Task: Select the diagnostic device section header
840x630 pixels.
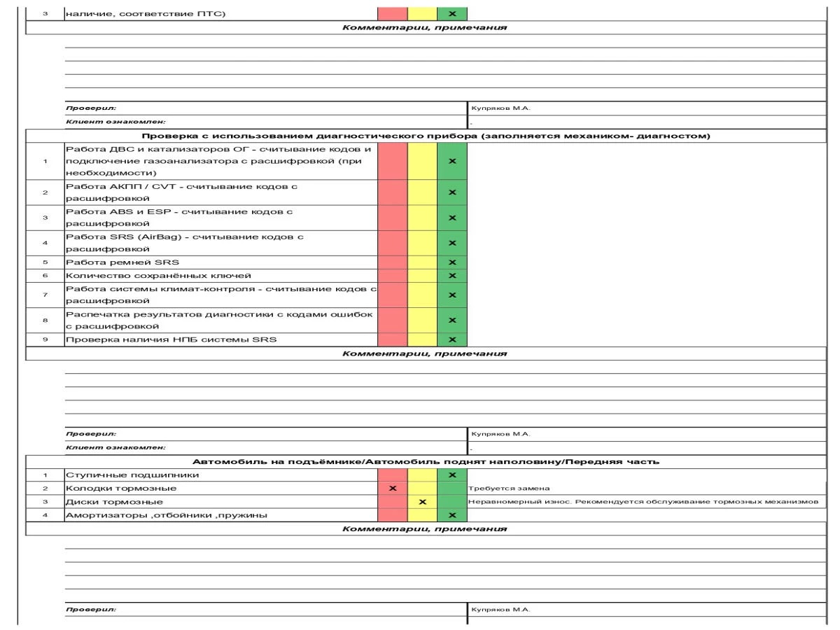Action: [426, 136]
